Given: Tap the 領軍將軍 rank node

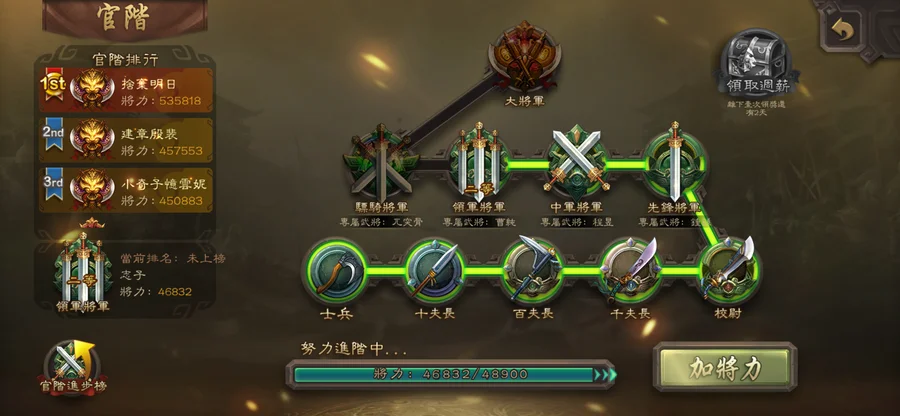Looking at the screenshot, I should pyautogui.click(x=479, y=162).
